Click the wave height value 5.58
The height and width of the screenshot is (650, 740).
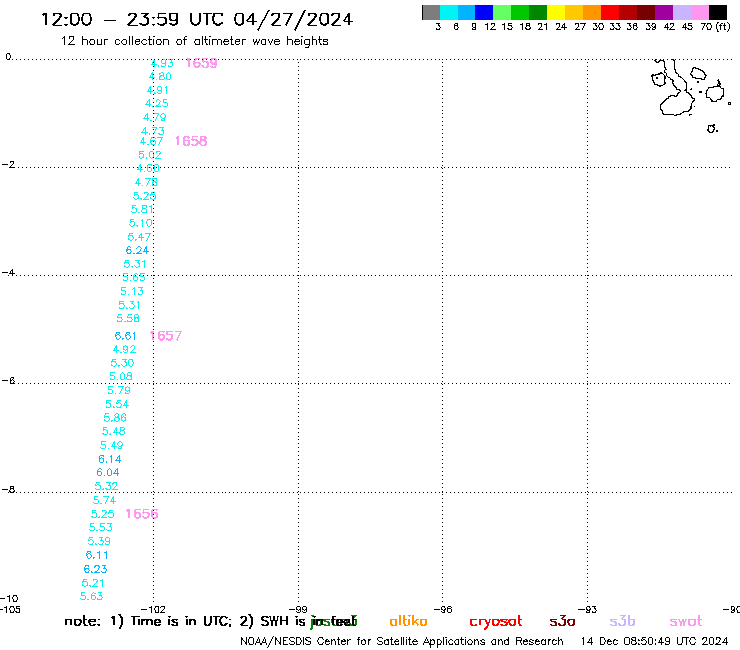[128, 318]
